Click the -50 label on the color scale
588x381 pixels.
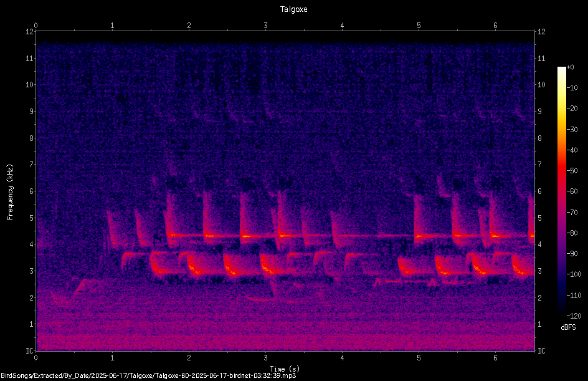572,170
